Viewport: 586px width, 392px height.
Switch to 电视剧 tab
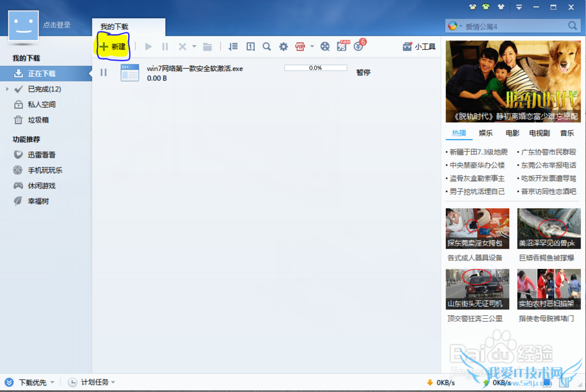click(539, 133)
